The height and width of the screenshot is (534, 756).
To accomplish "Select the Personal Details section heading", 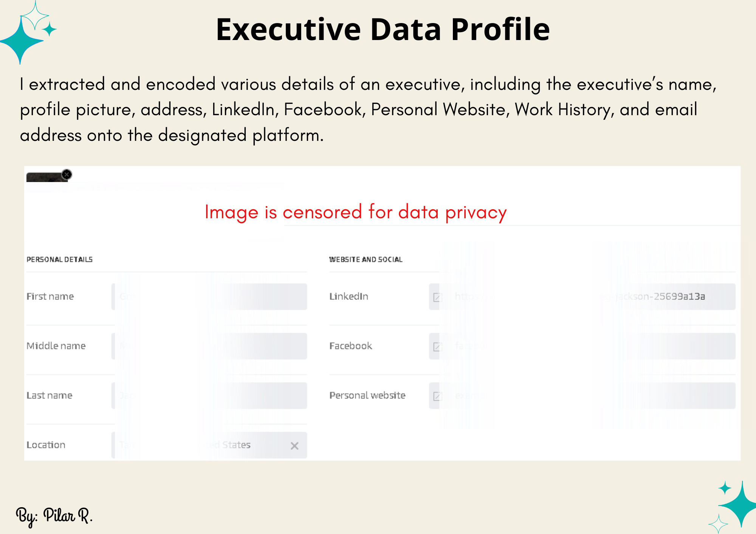I will pyautogui.click(x=59, y=259).
